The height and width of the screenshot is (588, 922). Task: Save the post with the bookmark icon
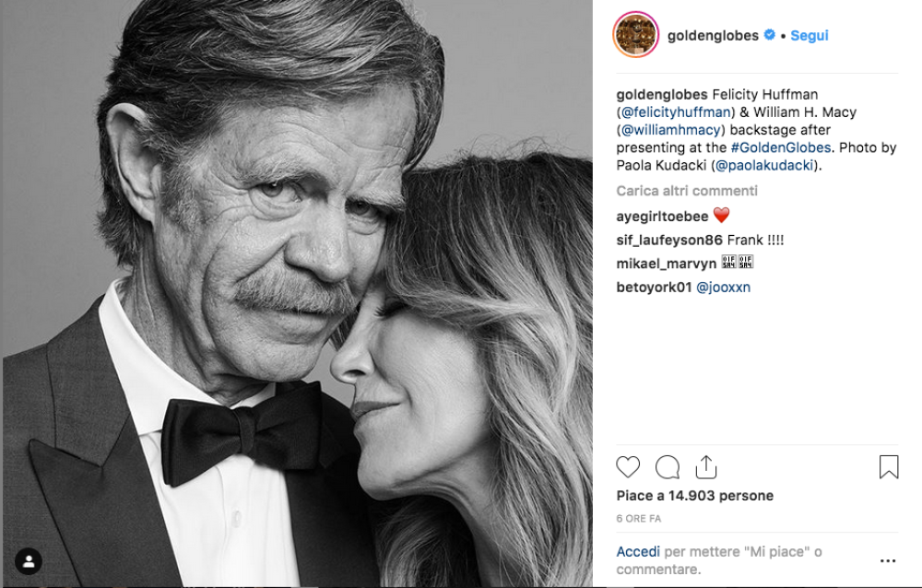(888, 467)
